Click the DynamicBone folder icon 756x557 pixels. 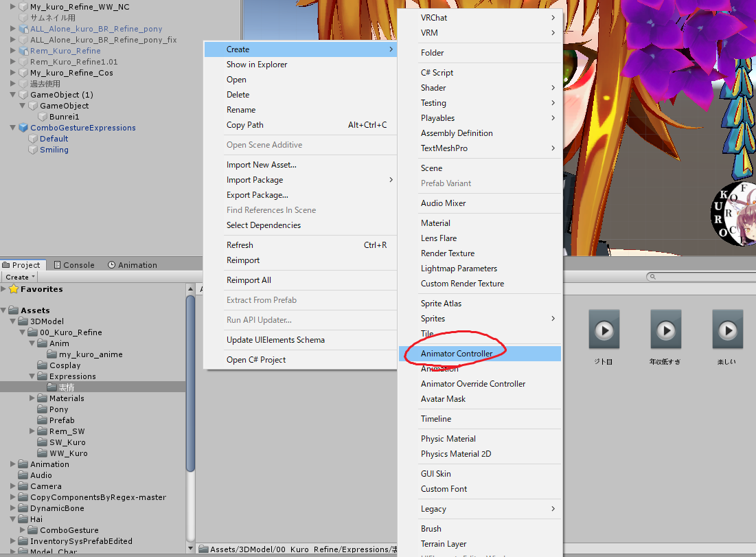coord(23,508)
